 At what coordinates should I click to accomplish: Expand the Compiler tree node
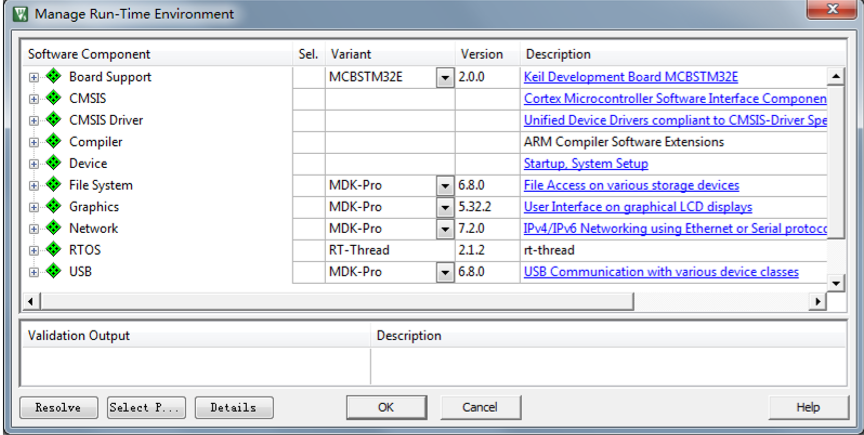[34, 143]
